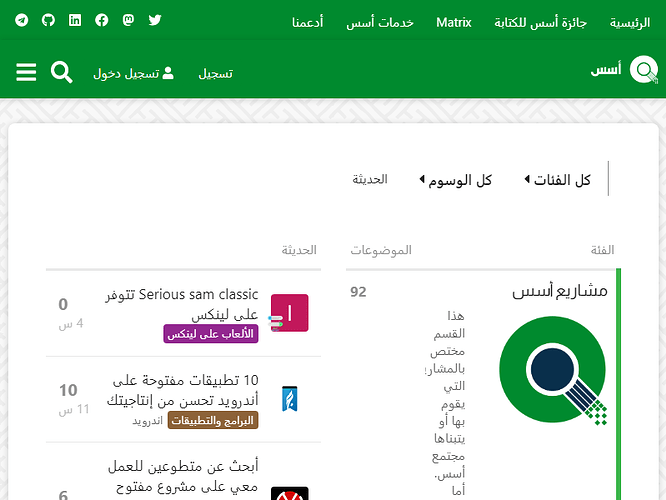Expand the كل الفئات categories dropdown
The width and height of the screenshot is (666, 500).
[x=557, y=180]
